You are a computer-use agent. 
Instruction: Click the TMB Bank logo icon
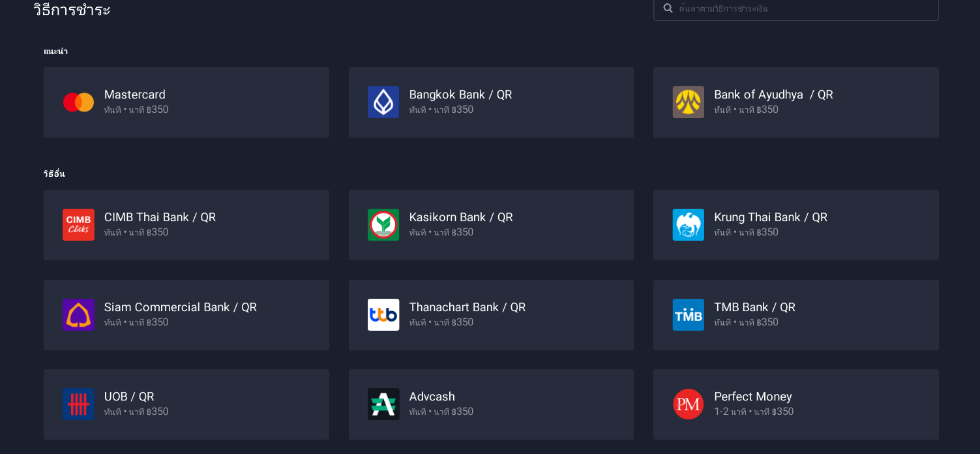point(689,315)
